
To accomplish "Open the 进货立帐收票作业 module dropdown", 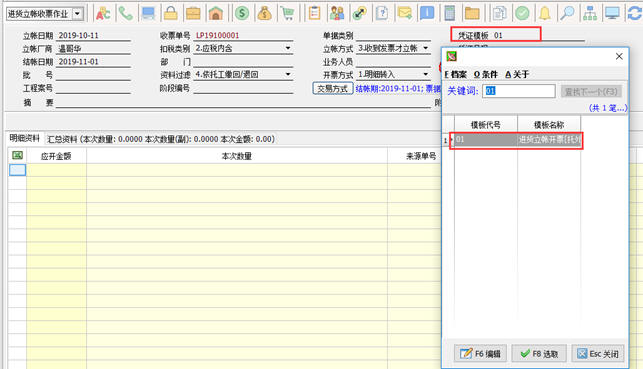I will pyautogui.click(x=77, y=14).
